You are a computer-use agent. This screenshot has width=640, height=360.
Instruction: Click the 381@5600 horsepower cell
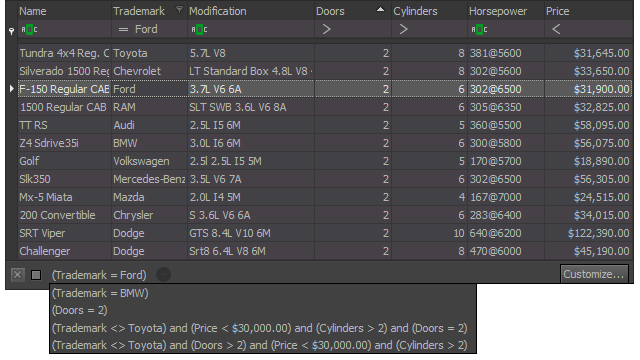click(506, 53)
